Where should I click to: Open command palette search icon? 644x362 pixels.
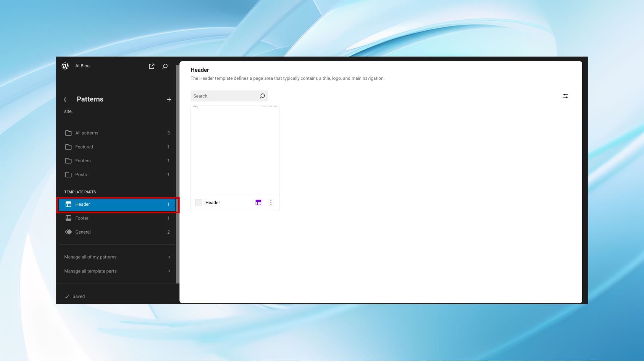[165, 66]
